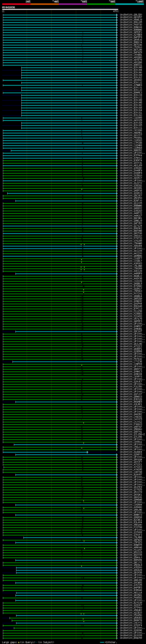Select hit UniRef100_Q9U428

pos(131,570)
